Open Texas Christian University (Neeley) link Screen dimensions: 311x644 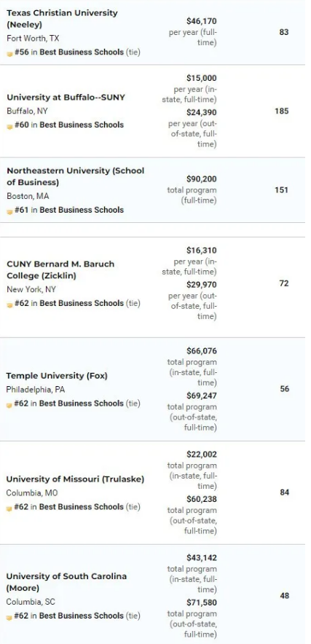tap(62, 18)
